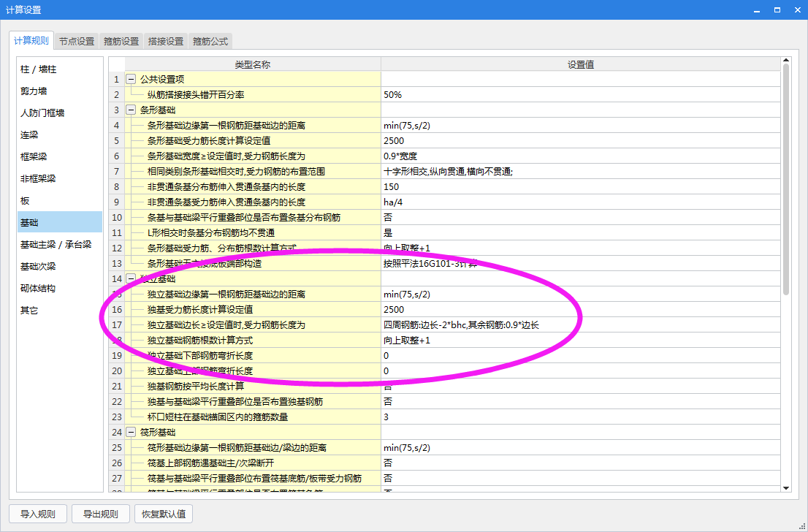Select row label 杯口短柱在基础锚固区内的箍筋数量

pos(218,417)
